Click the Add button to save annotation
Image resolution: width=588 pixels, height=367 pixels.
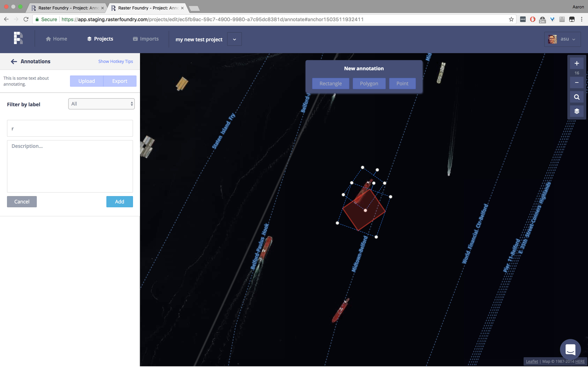pos(120,202)
